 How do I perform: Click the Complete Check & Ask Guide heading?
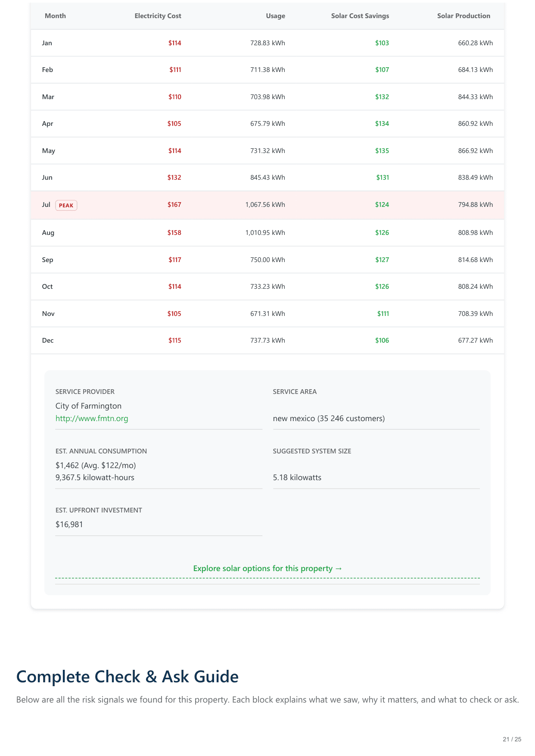coord(127,677)
